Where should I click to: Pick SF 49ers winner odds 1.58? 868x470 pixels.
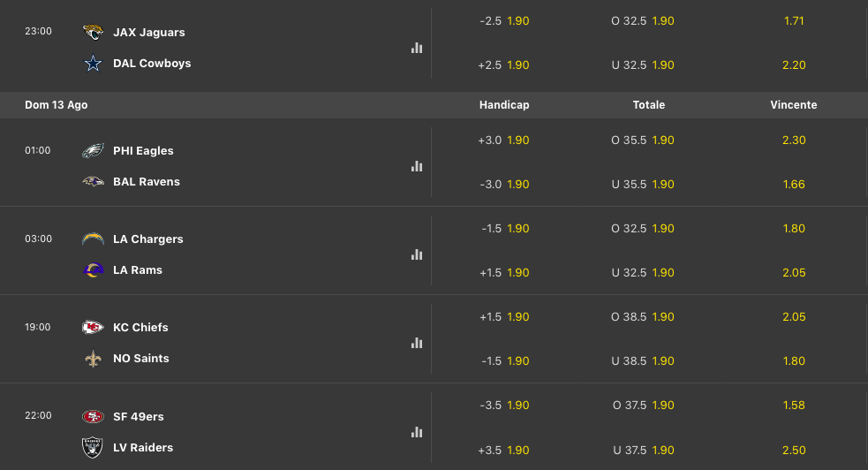pyautogui.click(x=794, y=405)
